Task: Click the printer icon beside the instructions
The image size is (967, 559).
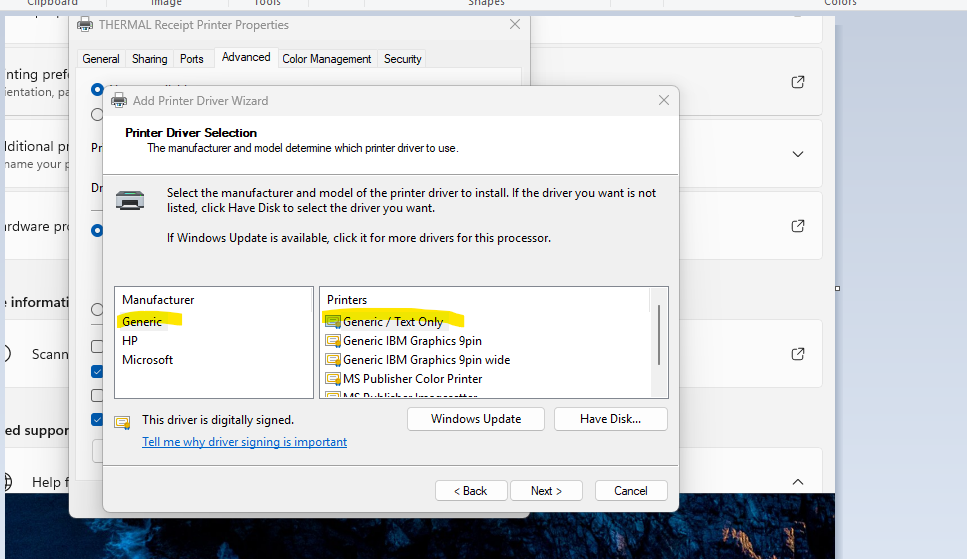Action: [130, 201]
